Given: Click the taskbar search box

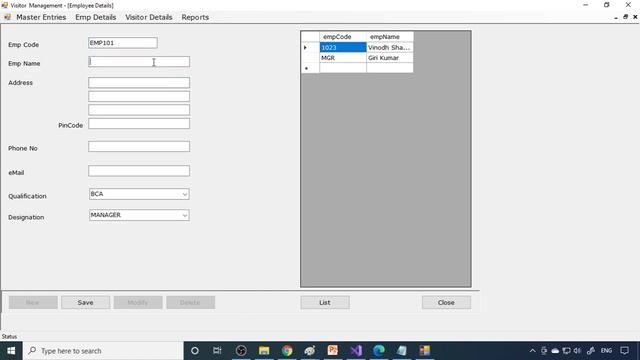Looking at the screenshot, I should (x=103, y=351).
